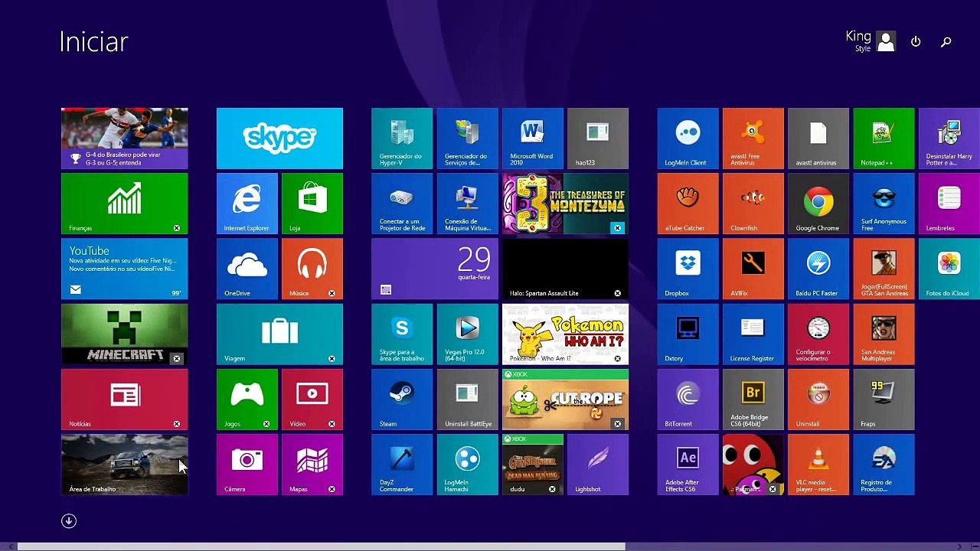This screenshot has height=551, width=980.
Task: Open Conexão de Máquina Virtual tile
Action: (x=467, y=204)
